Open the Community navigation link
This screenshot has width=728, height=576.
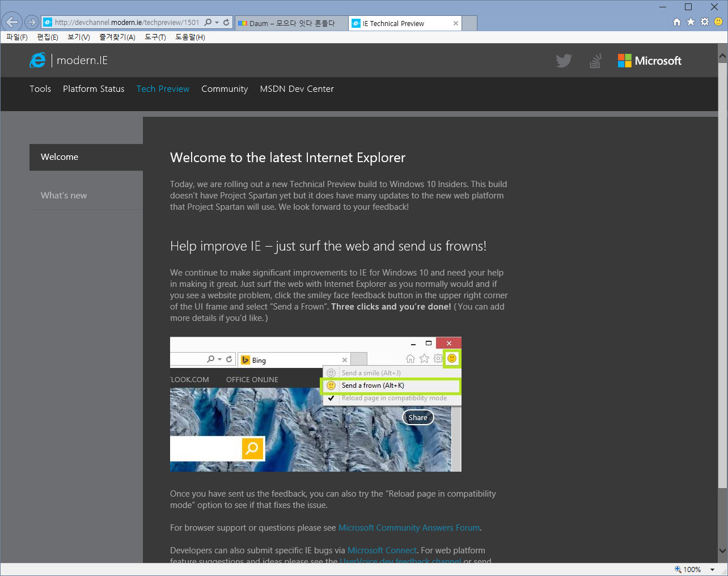click(x=225, y=89)
